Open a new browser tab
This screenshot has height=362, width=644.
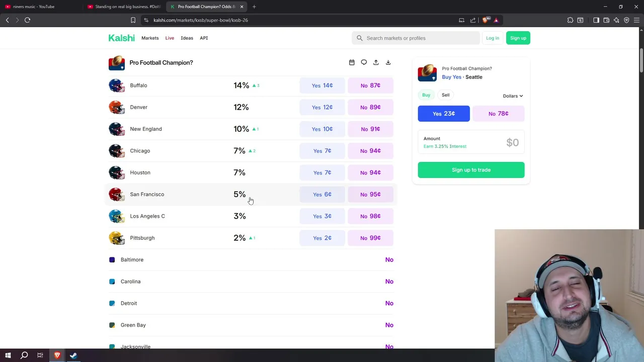tap(254, 7)
